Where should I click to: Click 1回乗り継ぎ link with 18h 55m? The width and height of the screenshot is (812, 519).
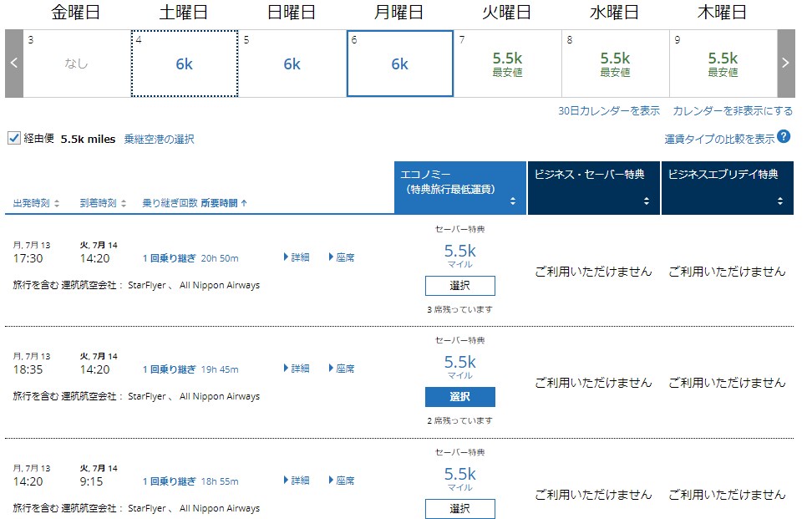170,481
